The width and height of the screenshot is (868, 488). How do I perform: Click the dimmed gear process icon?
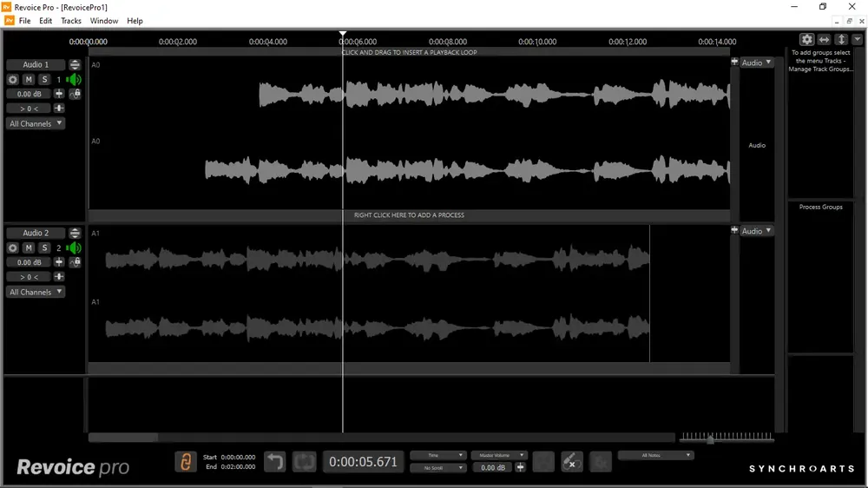[600, 462]
